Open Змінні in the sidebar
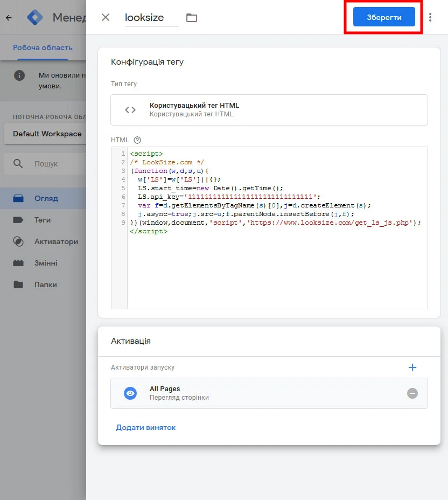 click(x=43, y=263)
